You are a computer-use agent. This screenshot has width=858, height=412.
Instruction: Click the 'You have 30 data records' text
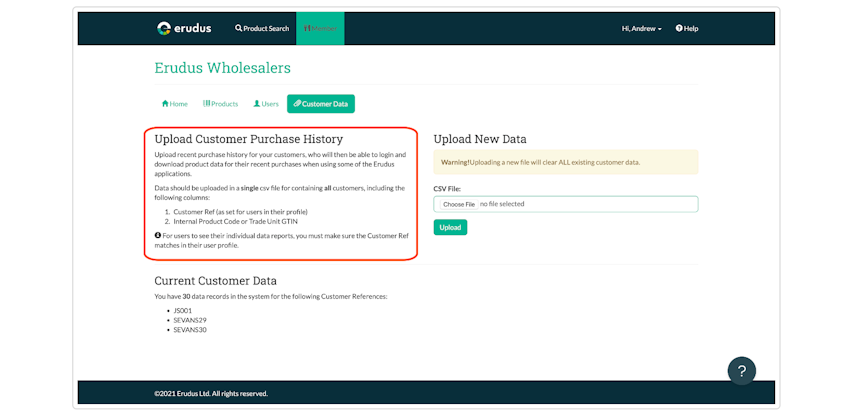click(271, 297)
